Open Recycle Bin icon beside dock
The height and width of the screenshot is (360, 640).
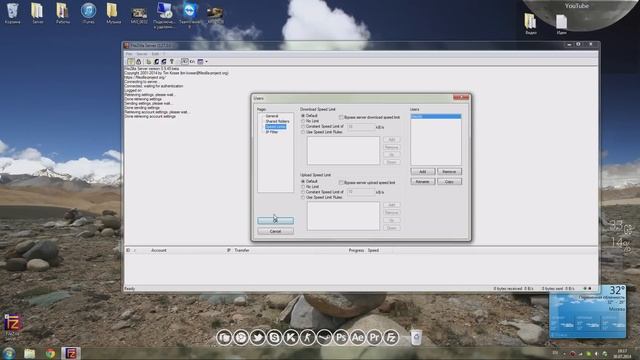click(x=416, y=338)
